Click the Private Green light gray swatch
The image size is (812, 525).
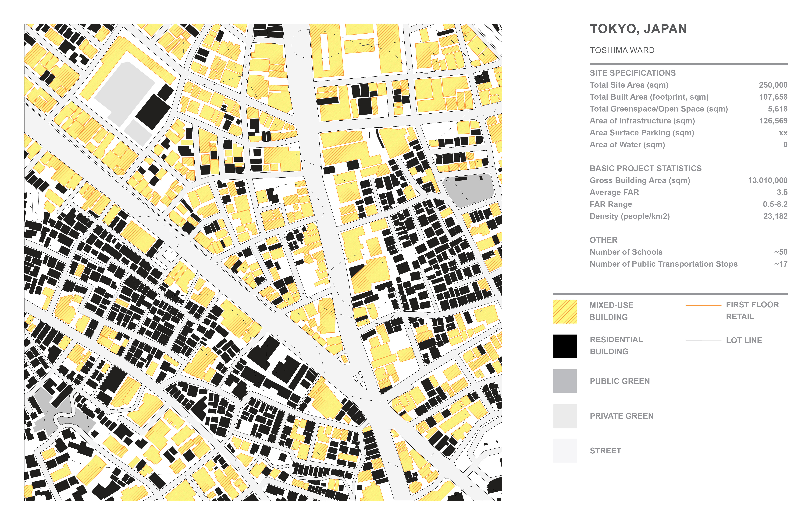pos(565,416)
